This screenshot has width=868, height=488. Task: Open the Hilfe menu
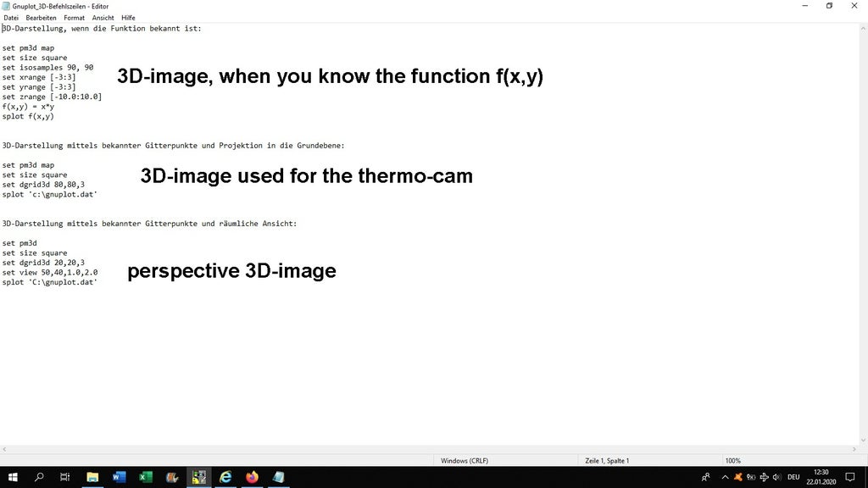(128, 17)
